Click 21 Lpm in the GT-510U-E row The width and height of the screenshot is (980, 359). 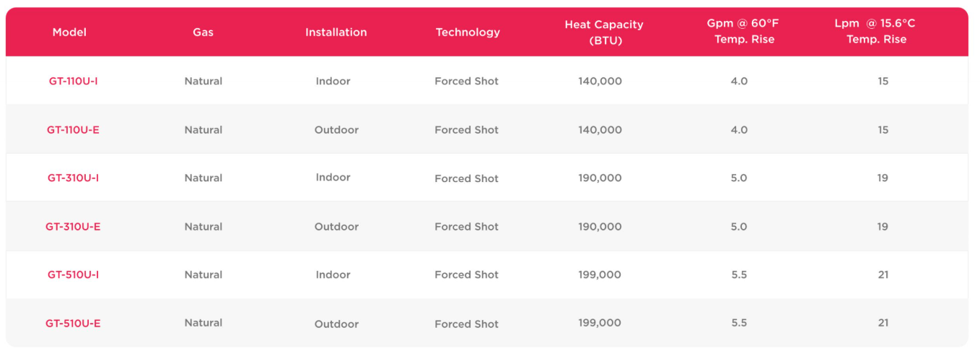point(883,323)
